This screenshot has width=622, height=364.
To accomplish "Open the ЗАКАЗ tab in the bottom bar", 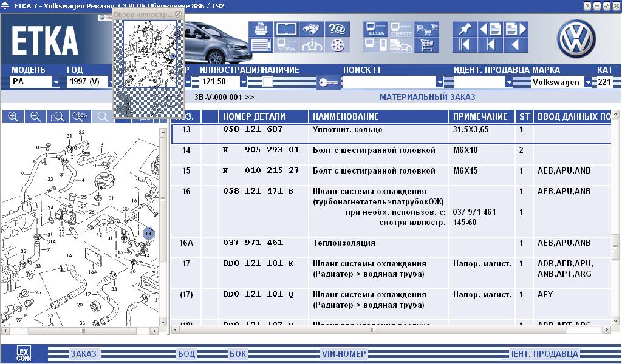I will pos(83,354).
